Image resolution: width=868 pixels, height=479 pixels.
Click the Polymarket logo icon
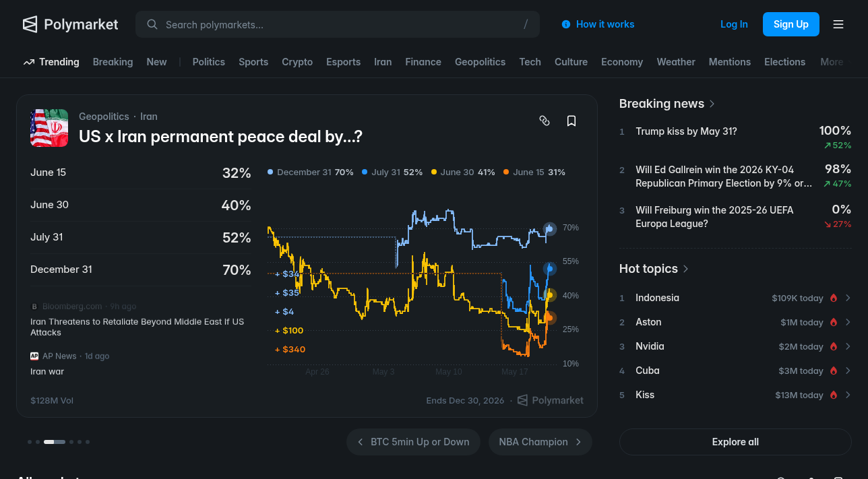click(30, 24)
